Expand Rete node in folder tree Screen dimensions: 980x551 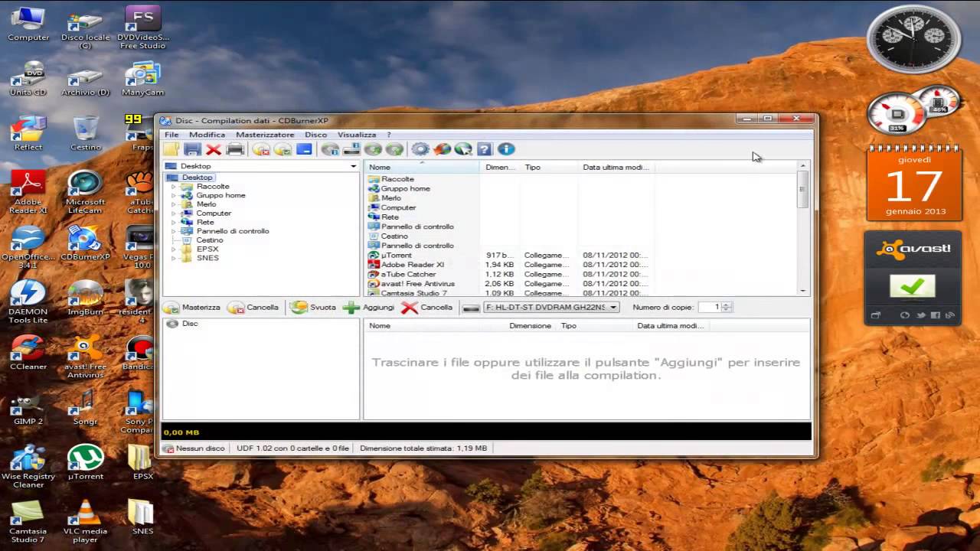point(174,222)
